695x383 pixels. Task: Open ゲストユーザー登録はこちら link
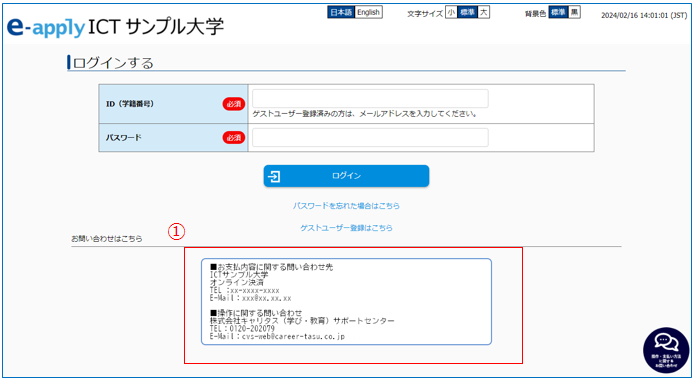pyautogui.click(x=346, y=228)
